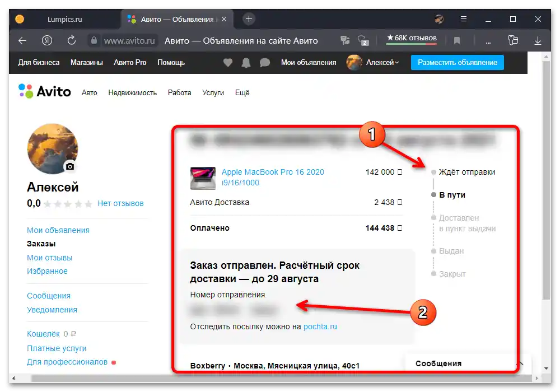Click the MacBook Pro product thumbnail
Image resolution: width=560 pixels, height=392 pixels.
point(203,178)
